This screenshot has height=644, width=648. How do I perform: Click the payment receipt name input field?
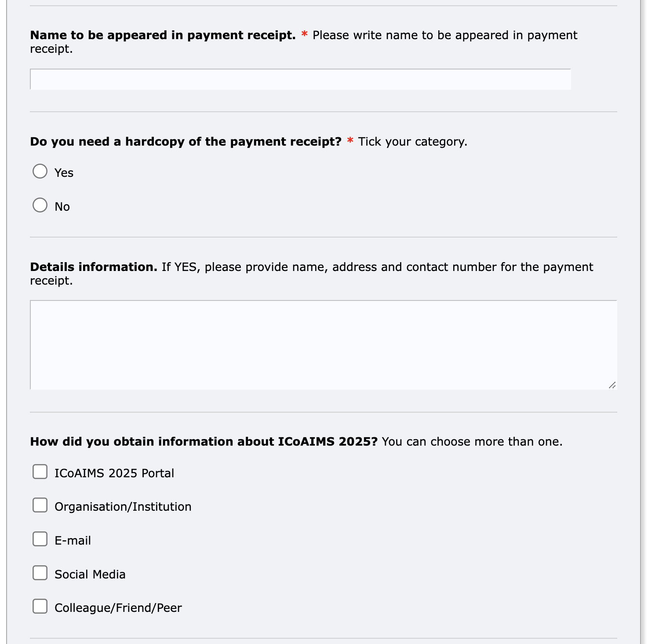[300, 79]
